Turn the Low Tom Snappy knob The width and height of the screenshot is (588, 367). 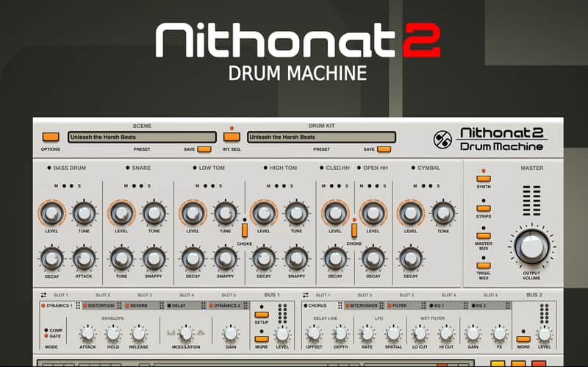pyautogui.click(x=226, y=259)
